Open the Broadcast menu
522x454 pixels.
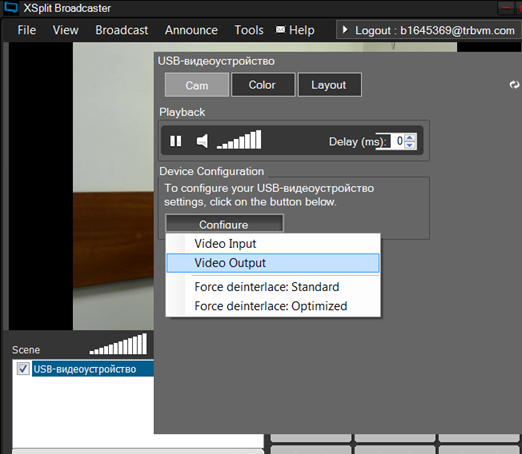(122, 30)
